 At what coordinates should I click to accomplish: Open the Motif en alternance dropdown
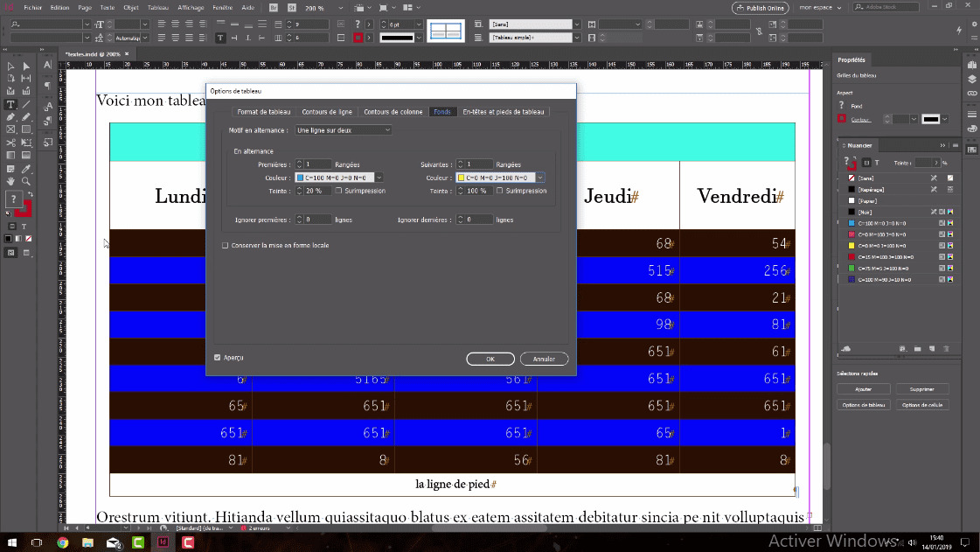click(343, 130)
